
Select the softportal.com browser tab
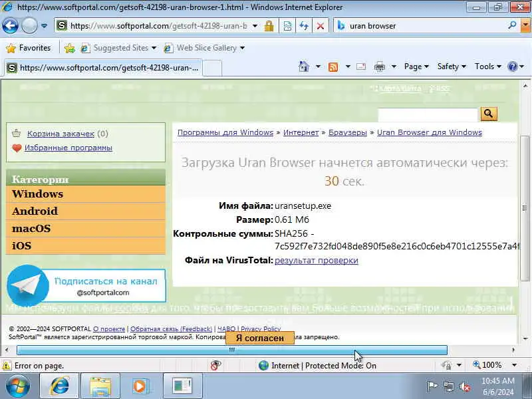(103, 68)
